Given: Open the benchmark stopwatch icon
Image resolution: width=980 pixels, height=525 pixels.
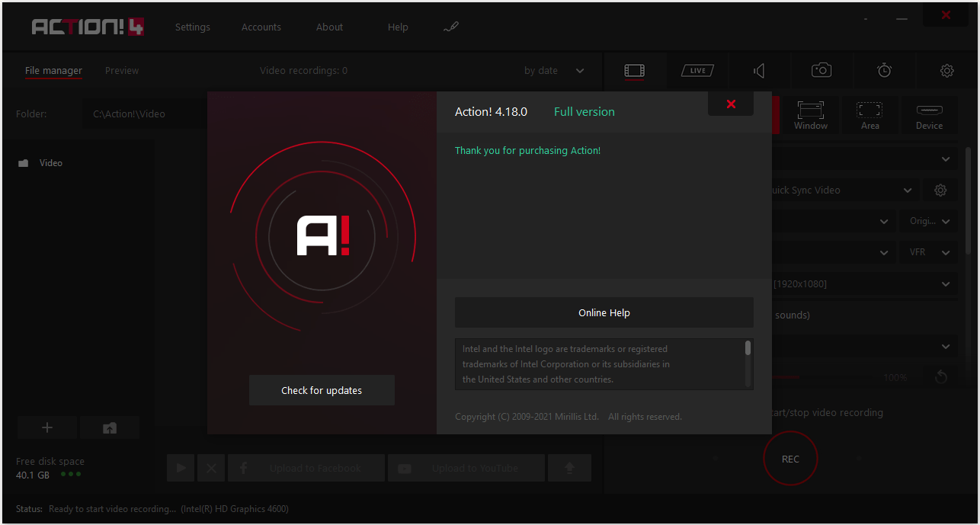Looking at the screenshot, I should (884, 70).
